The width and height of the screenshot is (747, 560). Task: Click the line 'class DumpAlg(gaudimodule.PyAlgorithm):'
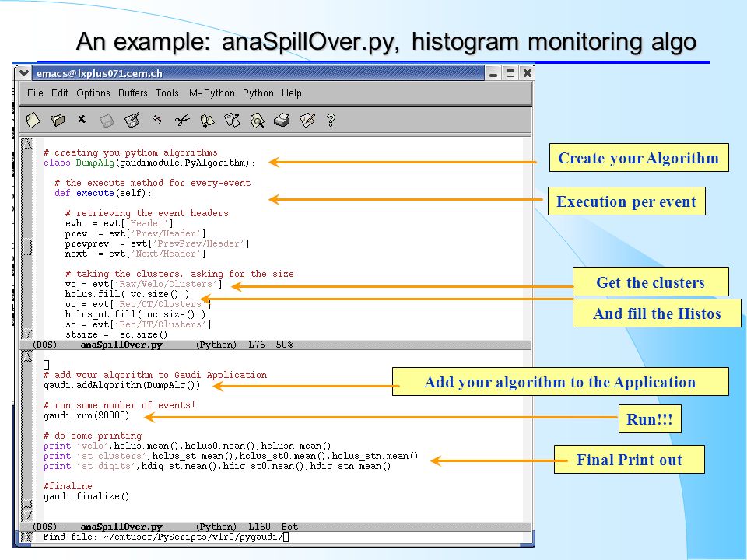[149, 163]
